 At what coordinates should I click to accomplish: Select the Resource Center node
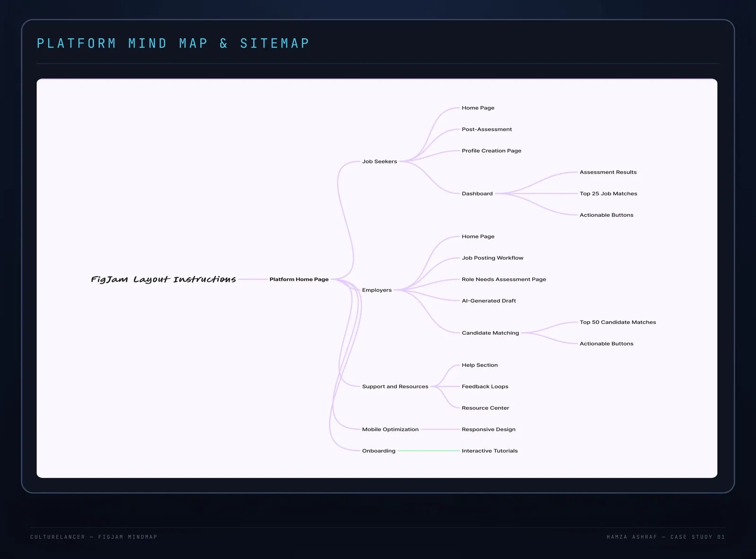click(485, 408)
